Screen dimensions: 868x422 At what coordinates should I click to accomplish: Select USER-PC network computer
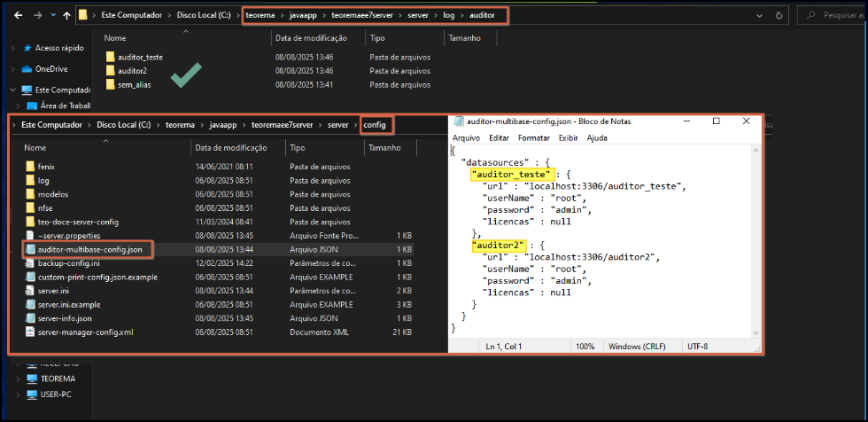pos(56,395)
